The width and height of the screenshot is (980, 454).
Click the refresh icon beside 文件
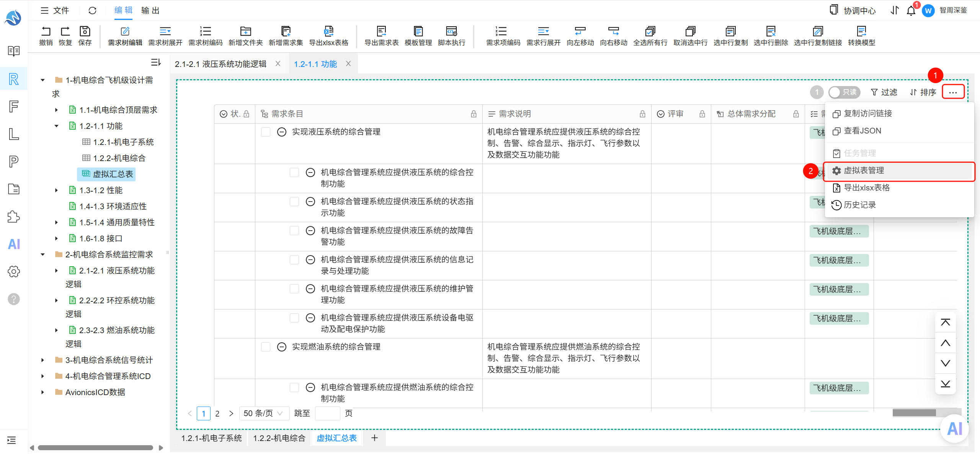[x=92, y=10]
